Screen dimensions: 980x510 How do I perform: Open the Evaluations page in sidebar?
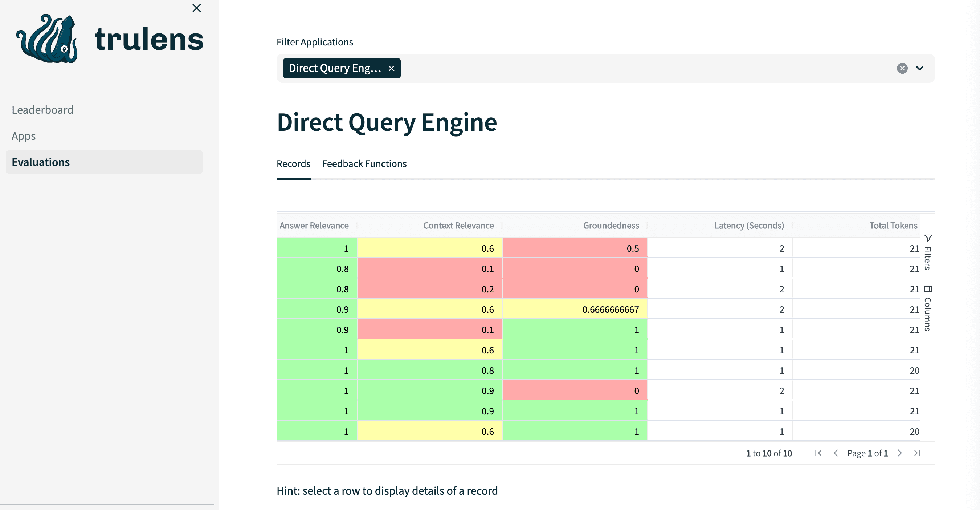[41, 162]
